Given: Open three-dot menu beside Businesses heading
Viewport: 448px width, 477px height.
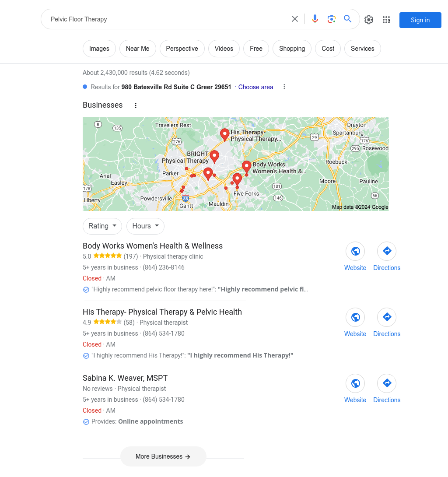Looking at the screenshot, I should coord(136,105).
